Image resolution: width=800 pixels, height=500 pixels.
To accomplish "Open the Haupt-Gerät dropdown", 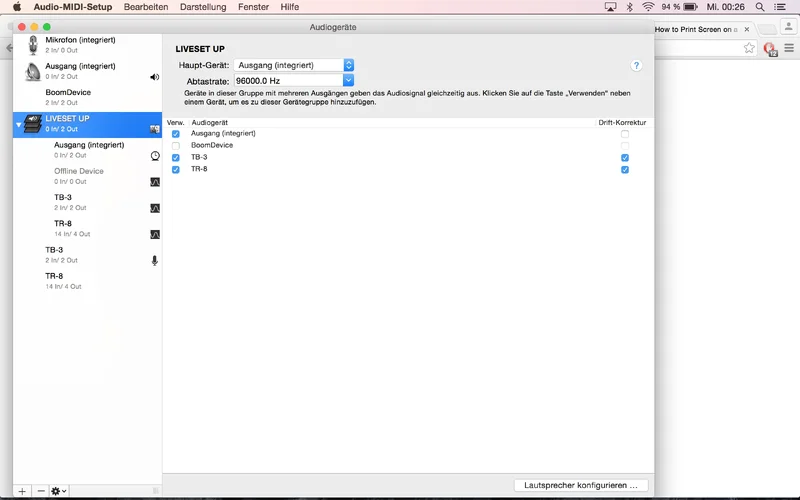I will [294, 65].
